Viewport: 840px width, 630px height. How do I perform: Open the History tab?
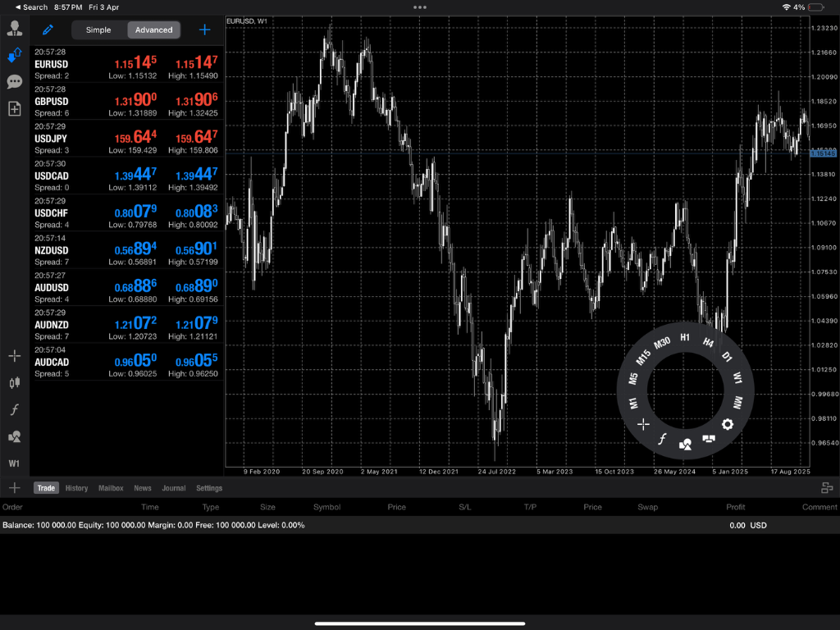[x=76, y=488]
